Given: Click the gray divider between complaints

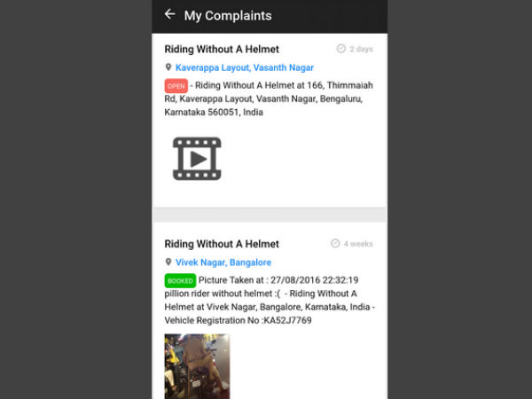Looking at the screenshot, I should tap(270, 214).
